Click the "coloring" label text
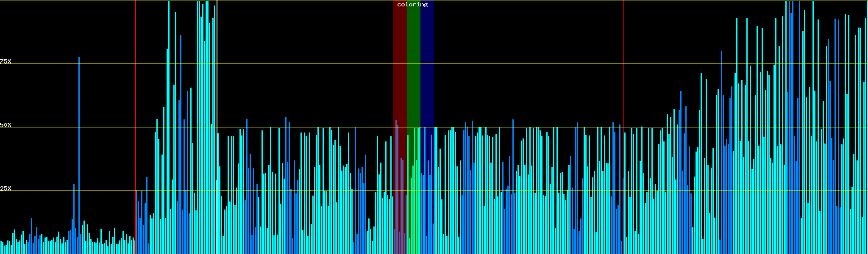Viewport: 868px width, 254px height. click(x=412, y=5)
